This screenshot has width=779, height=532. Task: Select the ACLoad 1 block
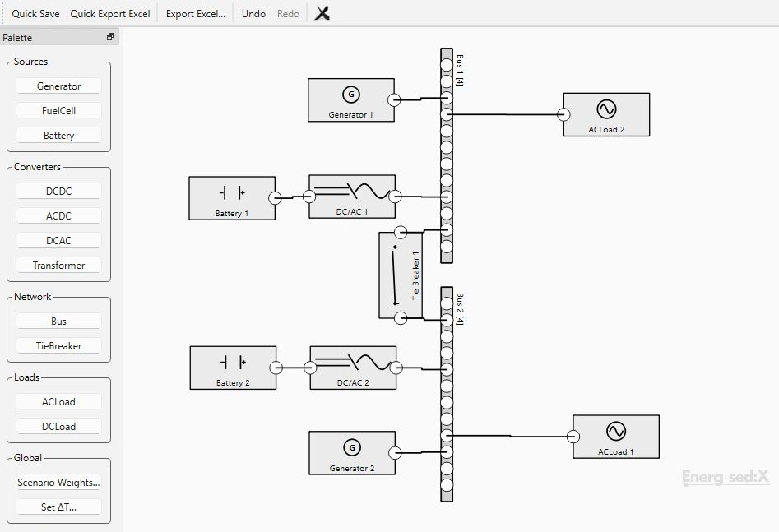(615, 436)
